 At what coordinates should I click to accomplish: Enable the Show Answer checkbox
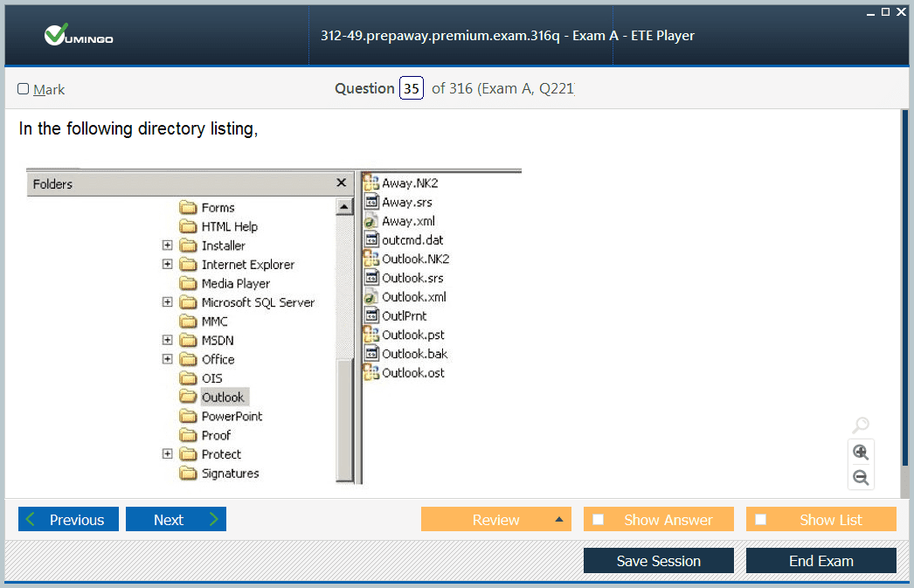pos(598,519)
